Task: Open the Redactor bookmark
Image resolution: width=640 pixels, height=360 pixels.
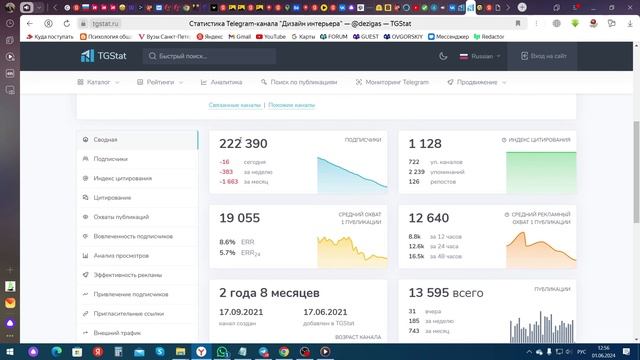Action: point(489,37)
